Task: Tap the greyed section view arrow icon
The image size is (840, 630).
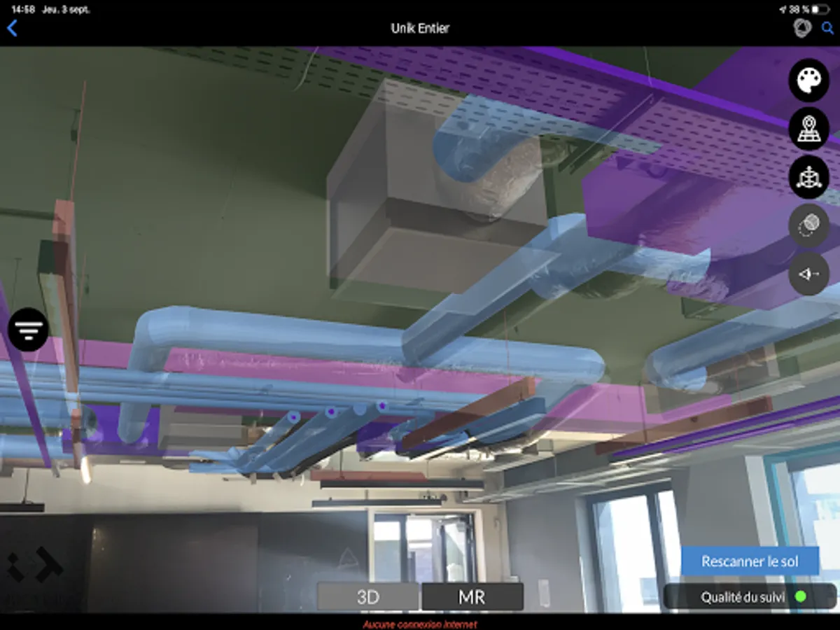Action: coord(809,274)
